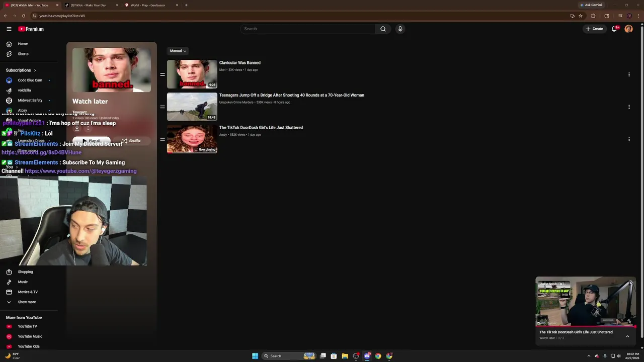Open Teenagers Jump Off a Bridge video title
Screen dimensions: 644x362
(292, 95)
